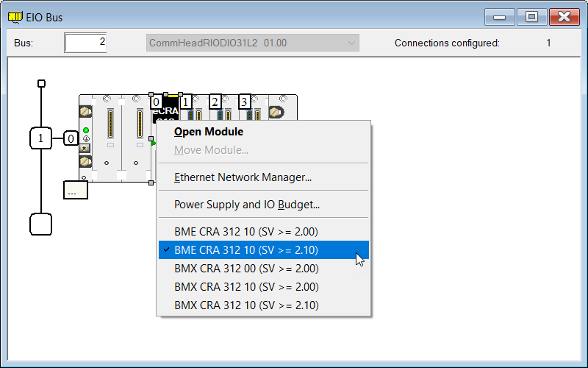Click drop node 1 on bus line
Viewport: 588px width, 368px height.
[x=41, y=138]
